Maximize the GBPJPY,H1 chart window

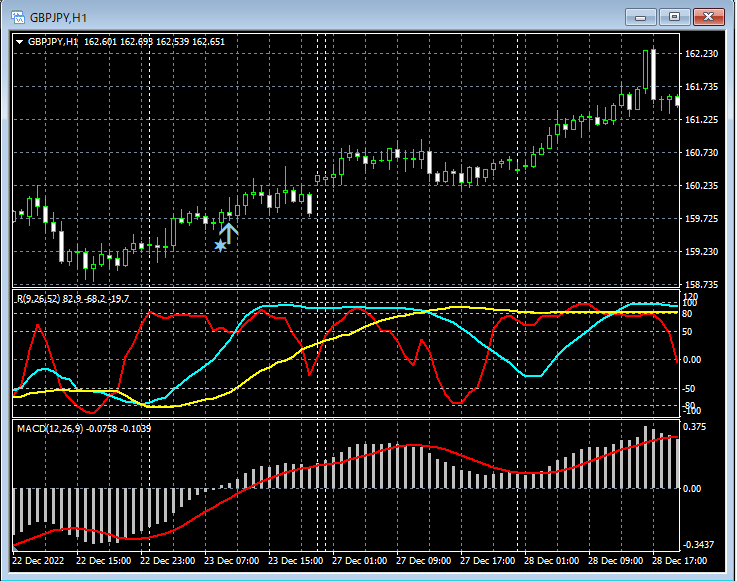click(x=675, y=17)
